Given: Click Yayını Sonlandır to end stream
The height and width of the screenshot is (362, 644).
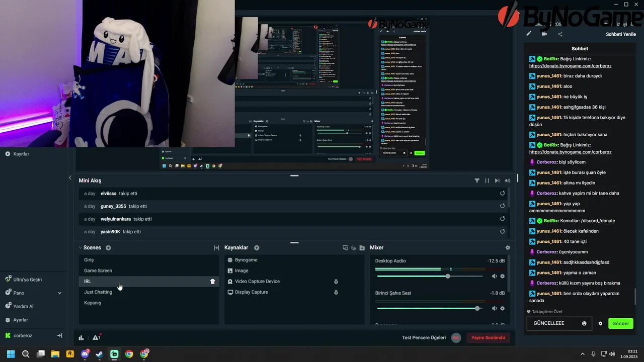Looking at the screenshot, I should (488, 337).
